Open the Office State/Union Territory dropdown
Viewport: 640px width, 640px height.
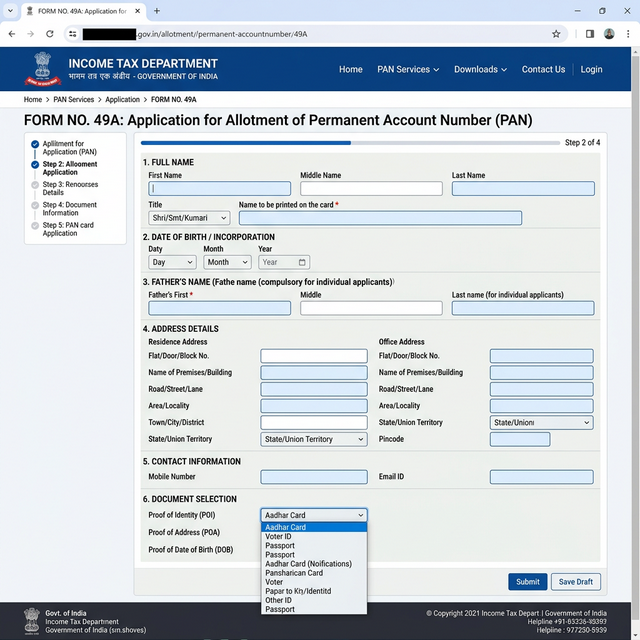[542, 422]
